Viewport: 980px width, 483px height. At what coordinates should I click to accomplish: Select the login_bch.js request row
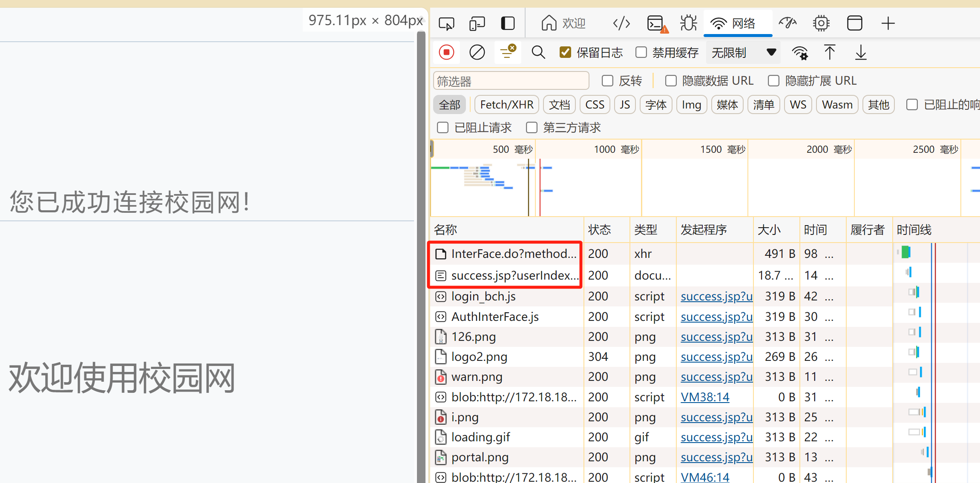click(x=483, y=296)
